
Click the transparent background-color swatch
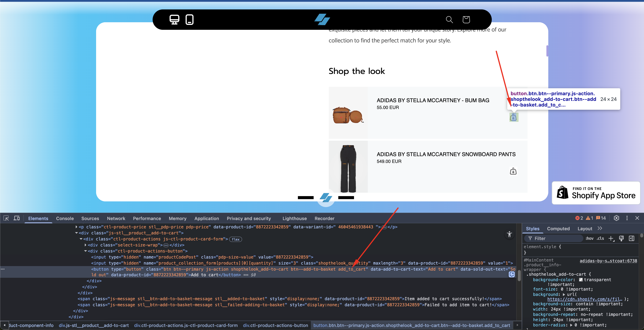(581, 280)
